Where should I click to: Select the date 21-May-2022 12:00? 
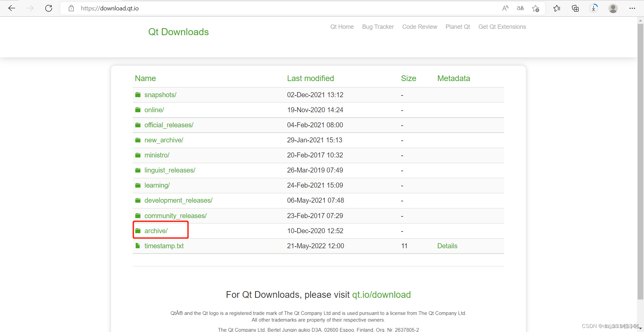click(315, 246)
